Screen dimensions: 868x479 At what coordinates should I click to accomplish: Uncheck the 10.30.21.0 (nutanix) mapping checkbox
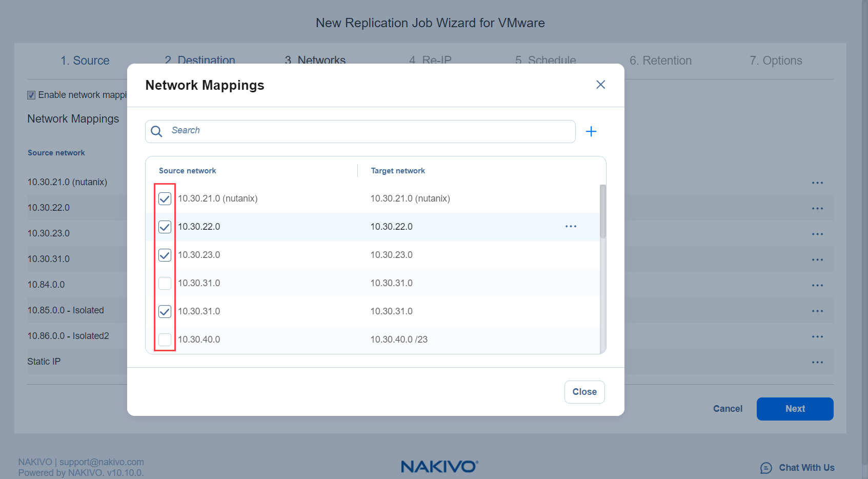(x=165, y=199)
